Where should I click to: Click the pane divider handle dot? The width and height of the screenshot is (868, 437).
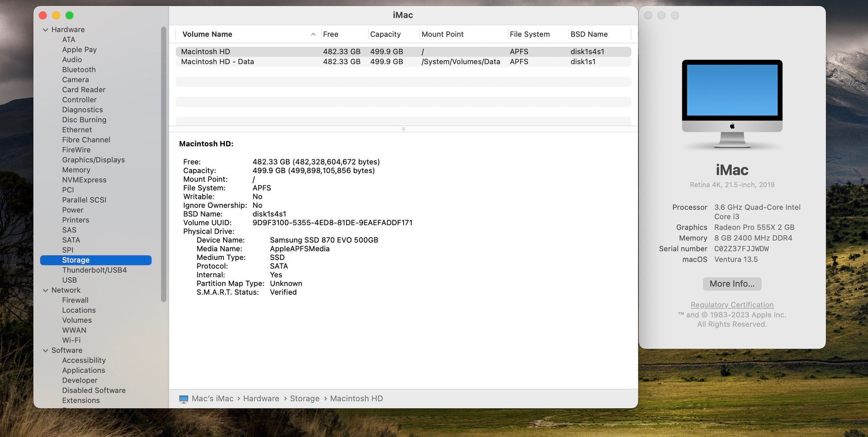click(403, 129)
